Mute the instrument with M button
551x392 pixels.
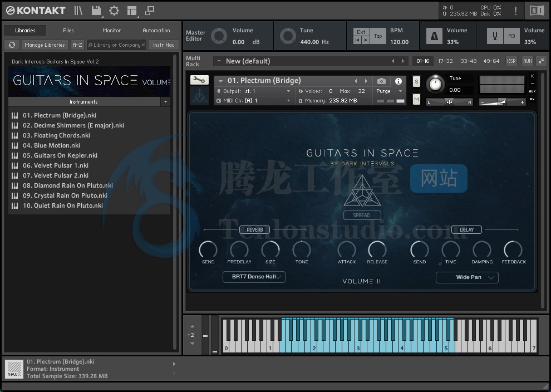click(x=416, y=100)
